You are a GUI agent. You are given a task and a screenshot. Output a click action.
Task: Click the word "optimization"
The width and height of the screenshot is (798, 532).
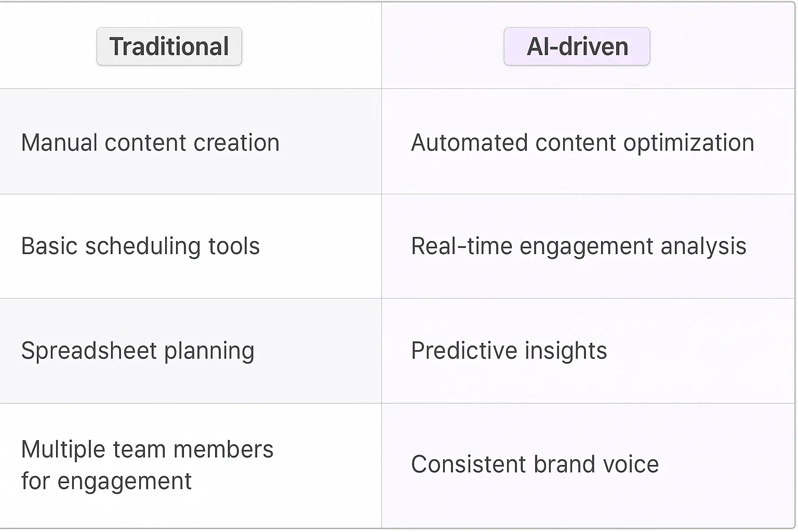coord(688,143)
